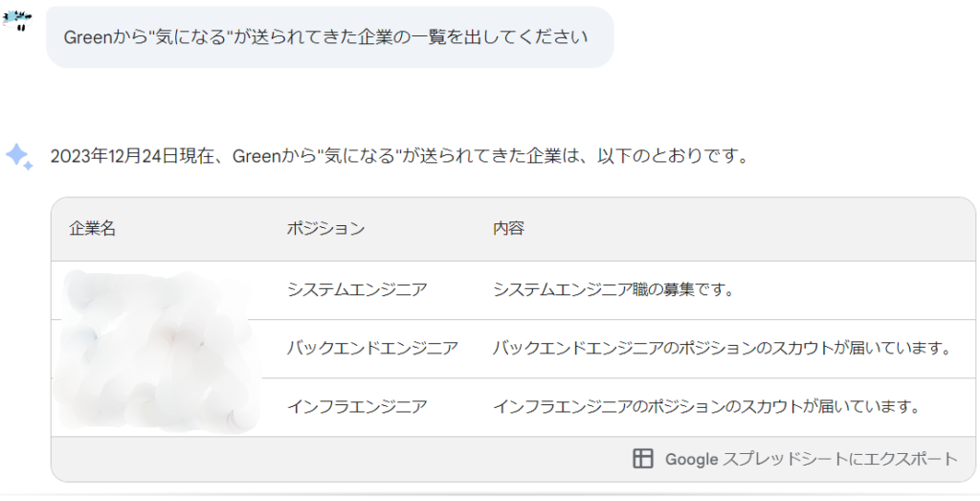
Task: Click infra engineer scout description text
Action: (707, 406)
